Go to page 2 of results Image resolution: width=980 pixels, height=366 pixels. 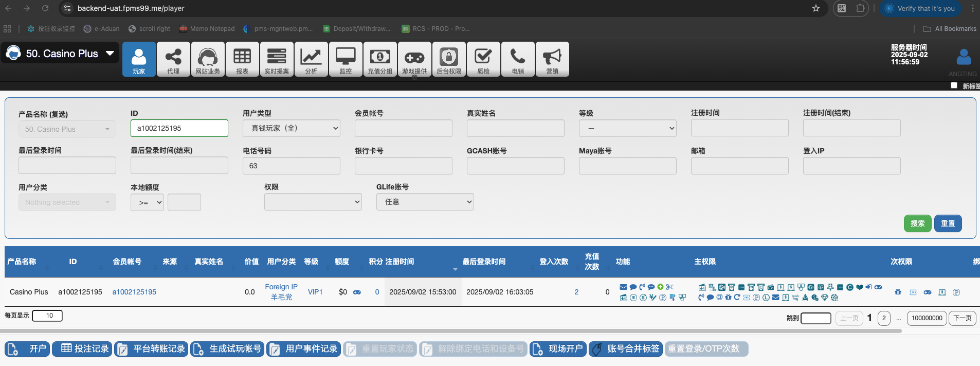point(884,318)
